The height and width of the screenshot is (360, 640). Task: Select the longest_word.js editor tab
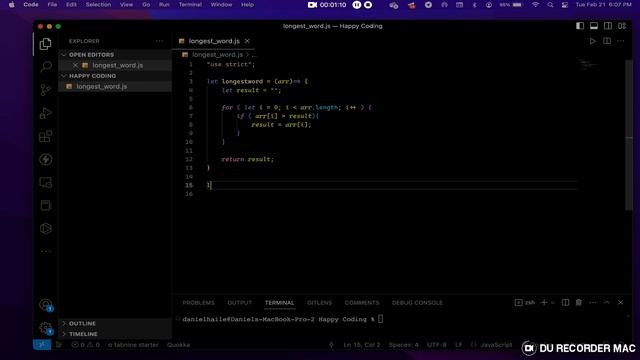(x=214, y=41)
